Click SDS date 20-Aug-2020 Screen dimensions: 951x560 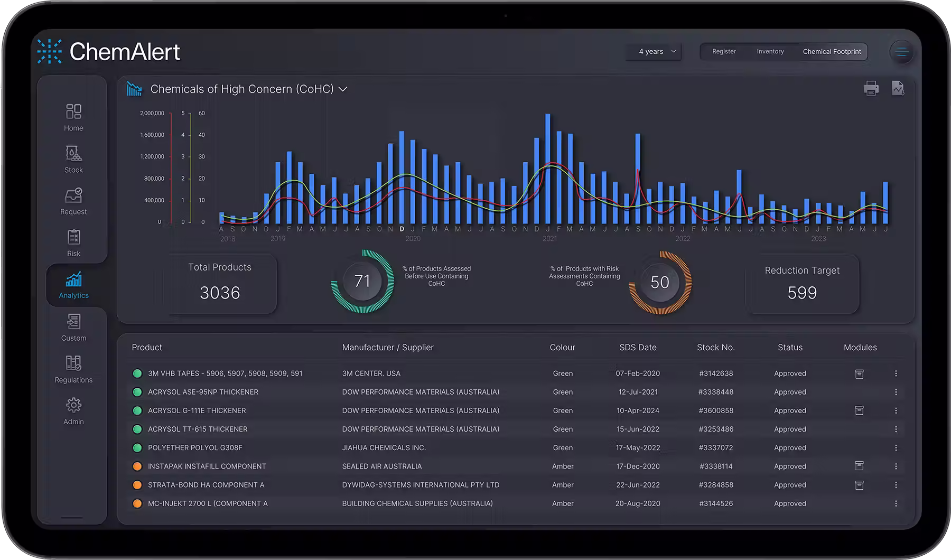[x=638, y=503]
